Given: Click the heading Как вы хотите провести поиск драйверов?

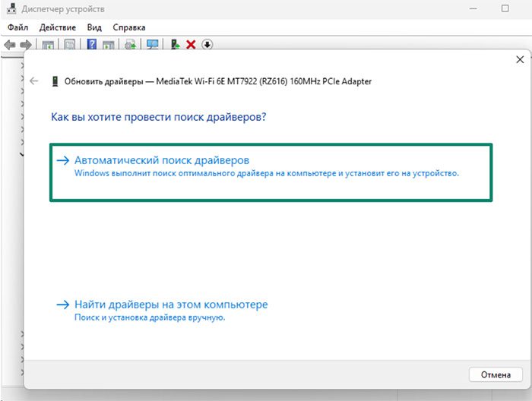Looking at the screenshot, I should pos(158,117).
